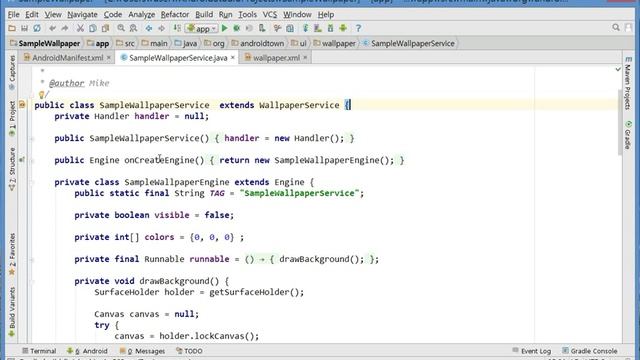The image size is (640, 360).
Task: Click the Search Everywhere magnifier icon
Action: point(616,27)
